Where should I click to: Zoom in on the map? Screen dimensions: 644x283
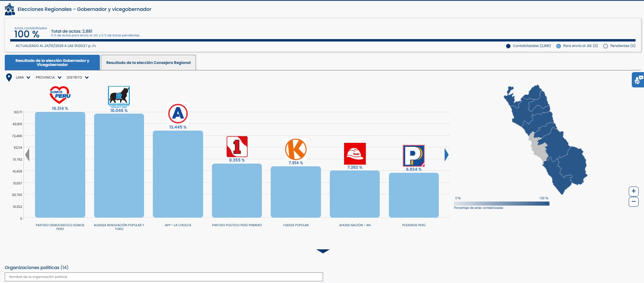tap(633, 191)
